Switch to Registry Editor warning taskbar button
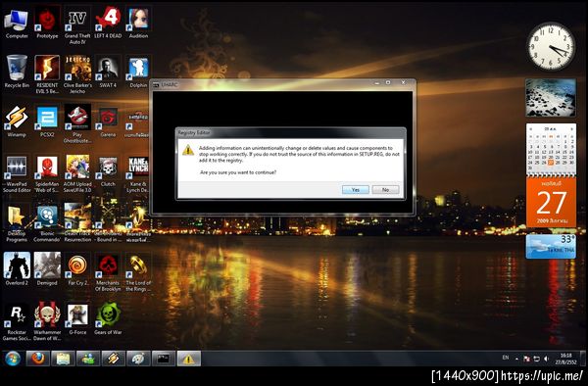 pyautogui.click(x=188, y=359)
